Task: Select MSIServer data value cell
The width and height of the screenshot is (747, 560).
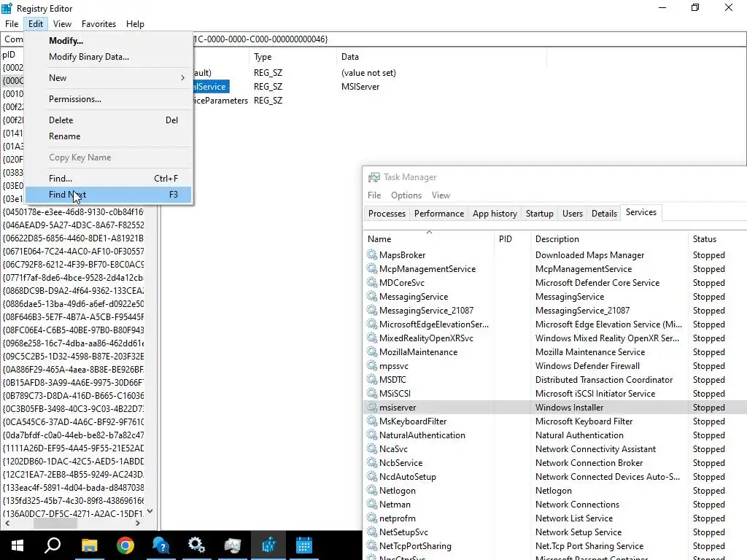Action: pyautogui.click(x=360, y=87)
